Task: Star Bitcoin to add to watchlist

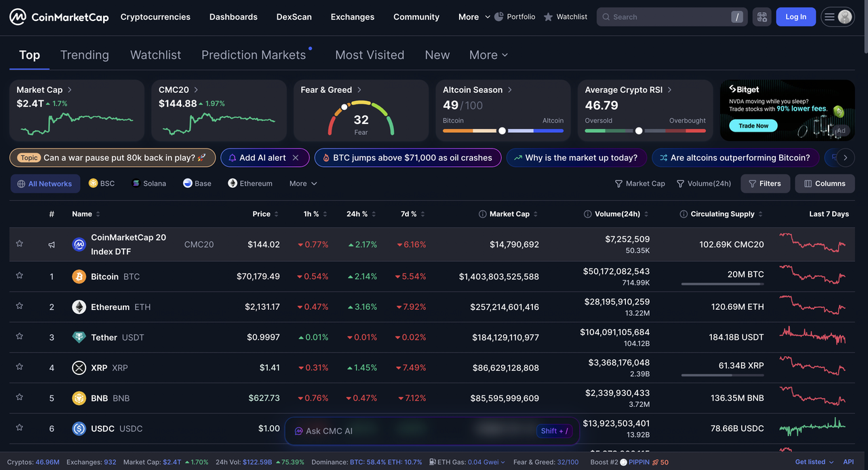Action: click(x=20, y=275)
